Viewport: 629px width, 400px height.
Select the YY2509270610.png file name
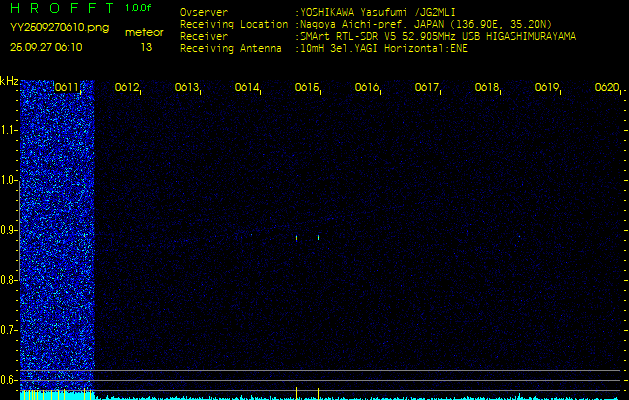pos(59,28)
